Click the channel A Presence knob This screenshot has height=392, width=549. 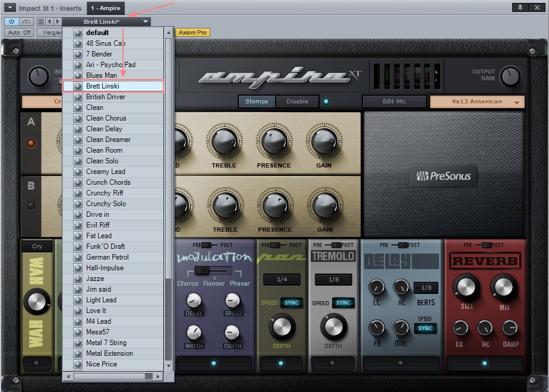(x=274, y=141)
